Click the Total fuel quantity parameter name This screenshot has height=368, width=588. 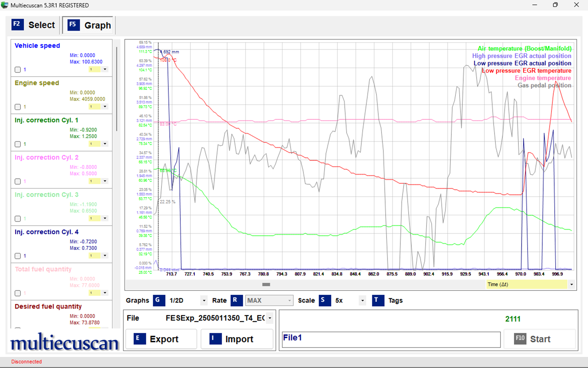point(43,269)
